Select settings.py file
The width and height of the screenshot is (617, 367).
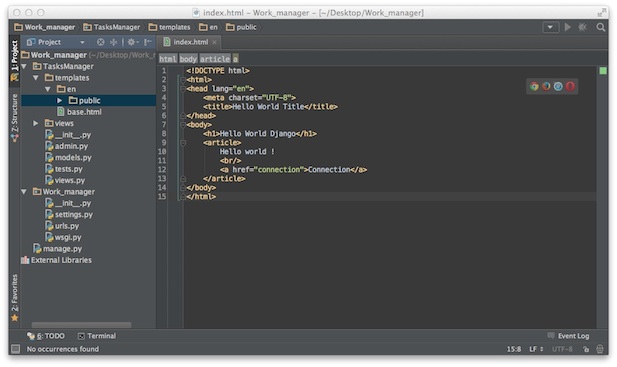coord(69,215)
